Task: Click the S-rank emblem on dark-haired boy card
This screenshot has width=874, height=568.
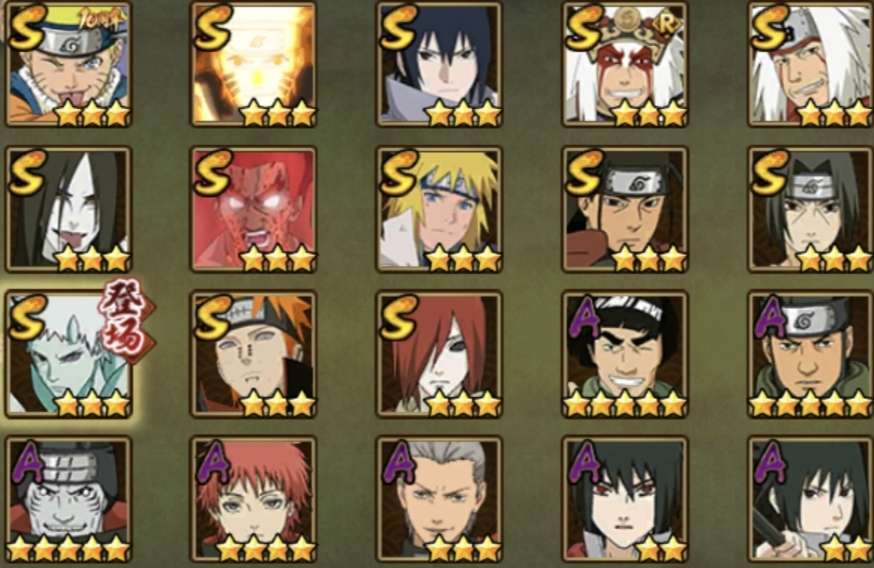Action: 399,26
